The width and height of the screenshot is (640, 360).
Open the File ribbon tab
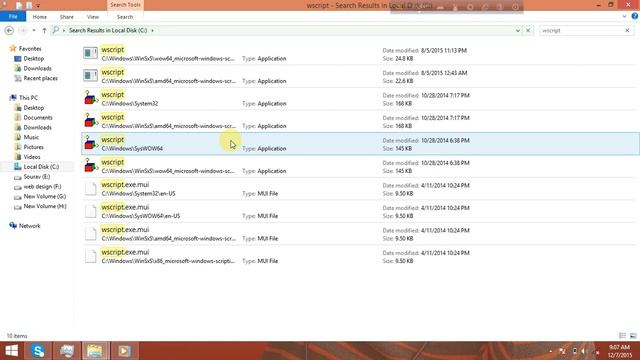point(13,17)
